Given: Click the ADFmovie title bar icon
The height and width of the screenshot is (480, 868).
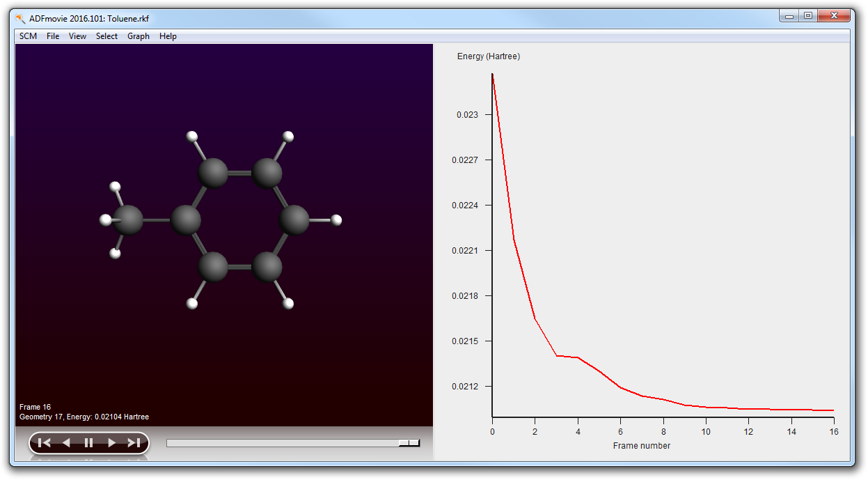Looking at the screenshot, I should point(20,18).
